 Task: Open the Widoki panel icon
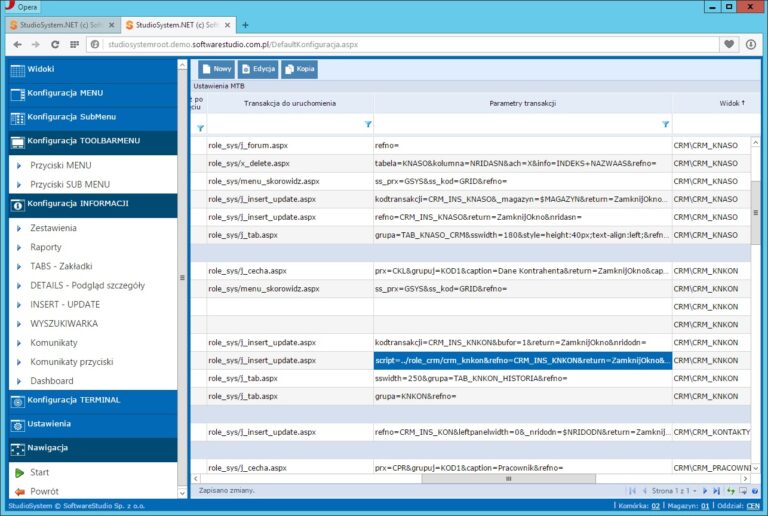[18, 70]
